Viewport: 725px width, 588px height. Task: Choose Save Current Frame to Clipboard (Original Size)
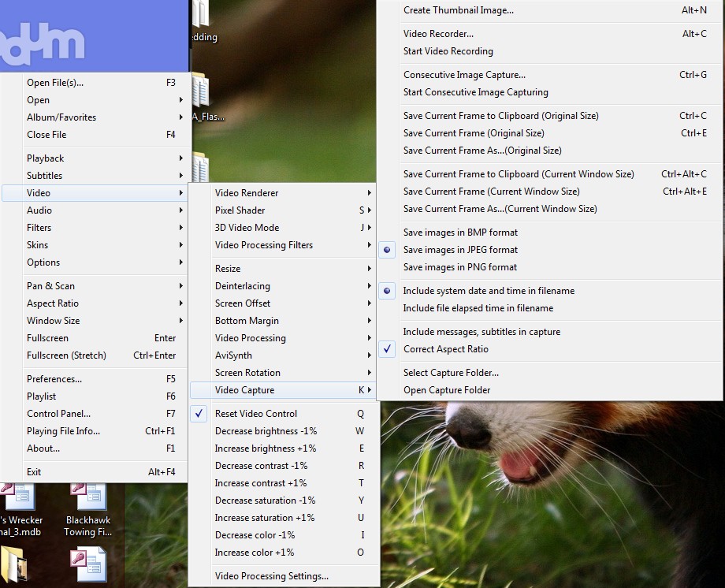550,116
